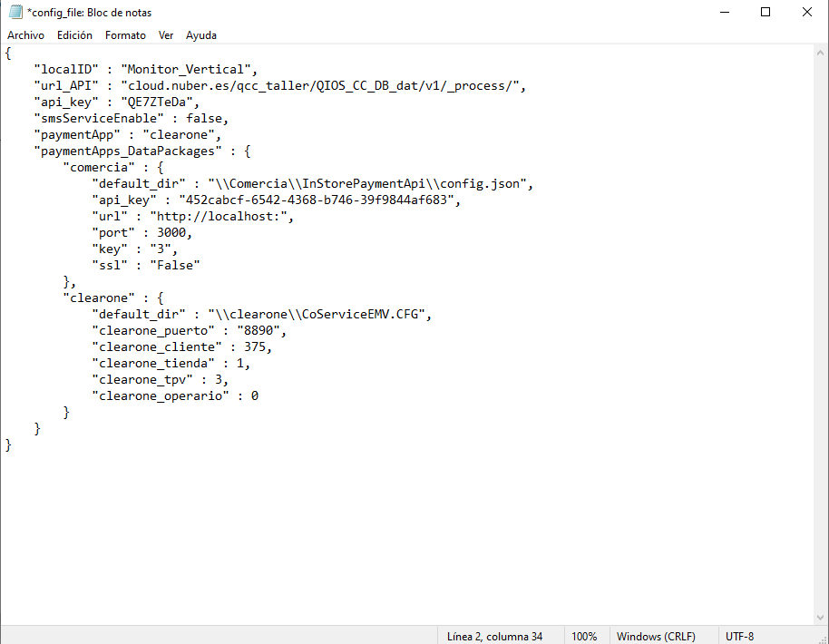Click the "clearone_puerto" key

point(153,330)
